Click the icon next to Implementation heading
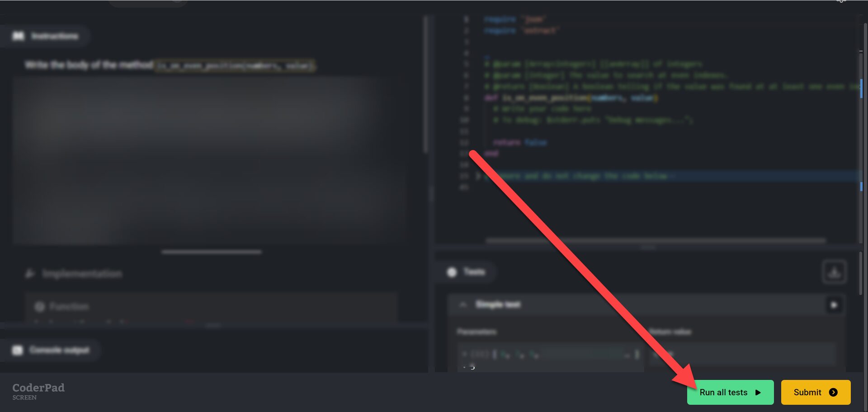 [30, 274]
